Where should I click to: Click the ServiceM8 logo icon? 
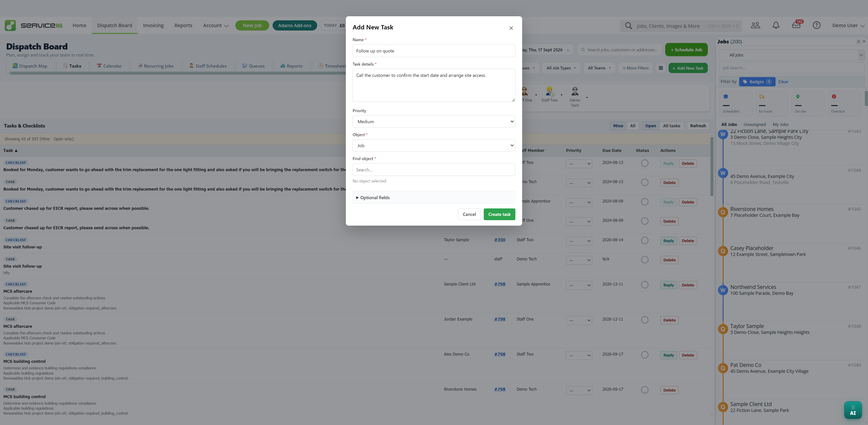pos(10,25)
